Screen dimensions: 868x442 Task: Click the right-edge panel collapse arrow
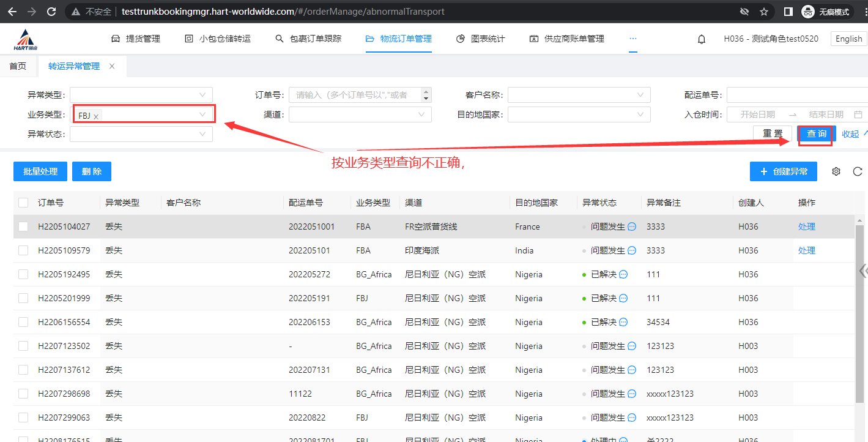point(862,271)
